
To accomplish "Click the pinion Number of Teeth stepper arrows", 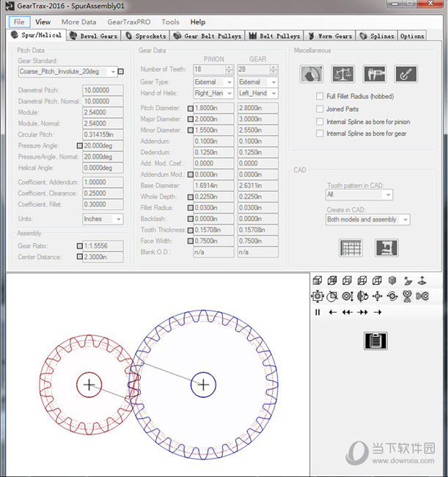I will tap(229, 70).
